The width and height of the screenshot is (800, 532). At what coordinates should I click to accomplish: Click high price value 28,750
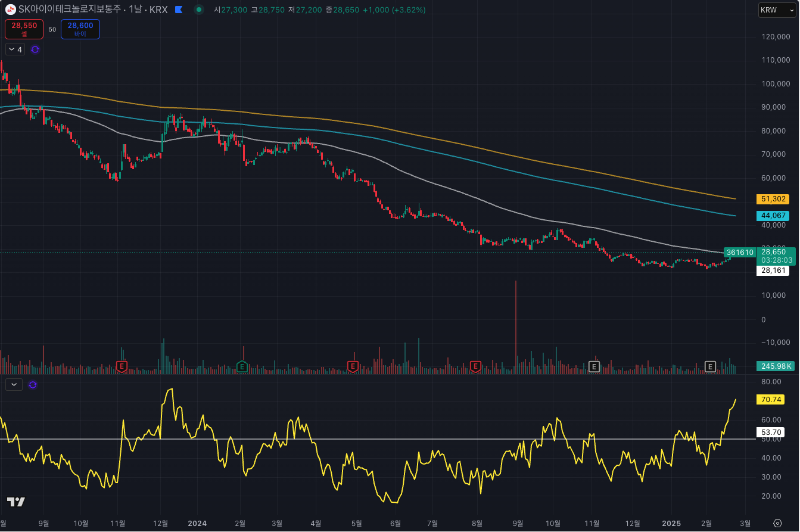click(272, 10)
